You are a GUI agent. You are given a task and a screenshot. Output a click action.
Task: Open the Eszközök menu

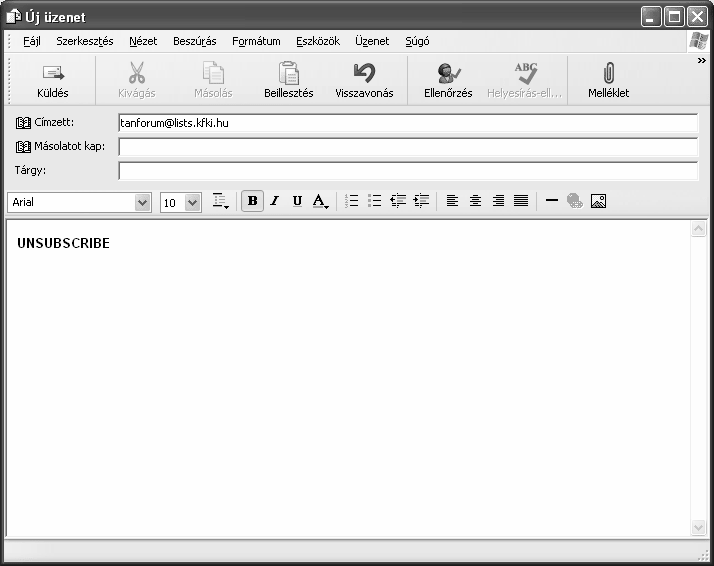pos(318,41)
